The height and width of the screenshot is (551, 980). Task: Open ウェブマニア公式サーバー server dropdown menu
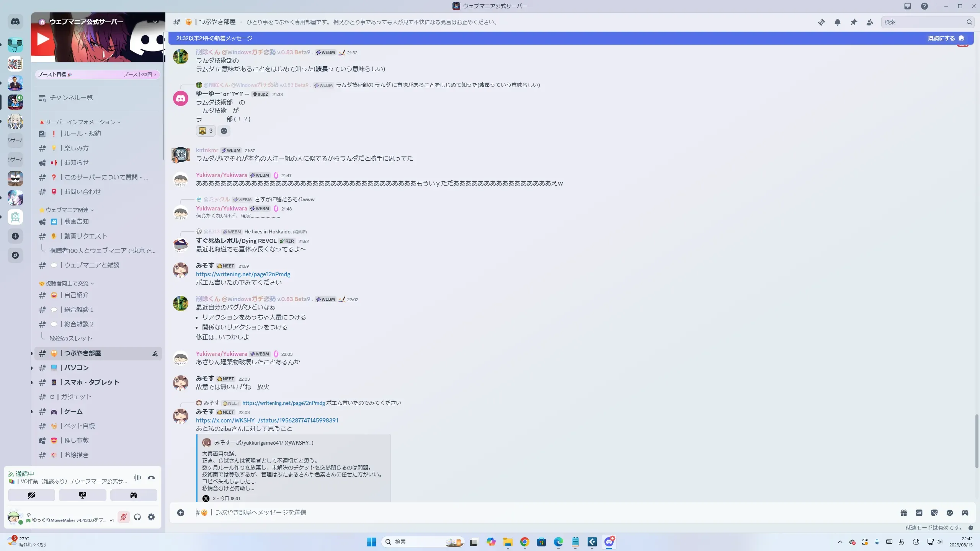[x=155, y=22]
